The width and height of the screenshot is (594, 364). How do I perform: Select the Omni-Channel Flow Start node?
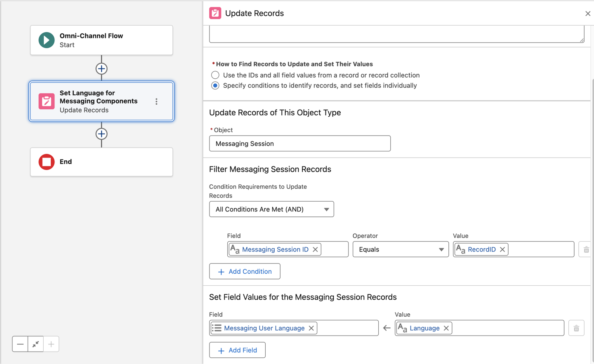tap(101, 40)
